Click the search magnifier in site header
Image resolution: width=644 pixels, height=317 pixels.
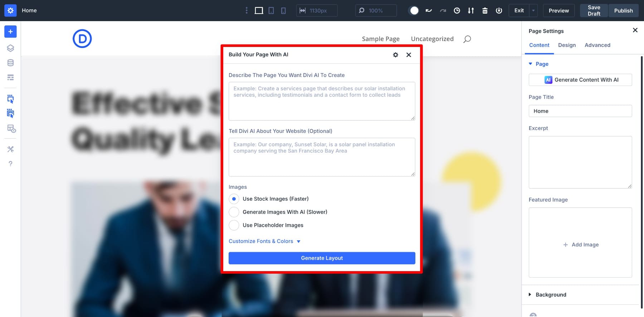[x=467, y=39]
